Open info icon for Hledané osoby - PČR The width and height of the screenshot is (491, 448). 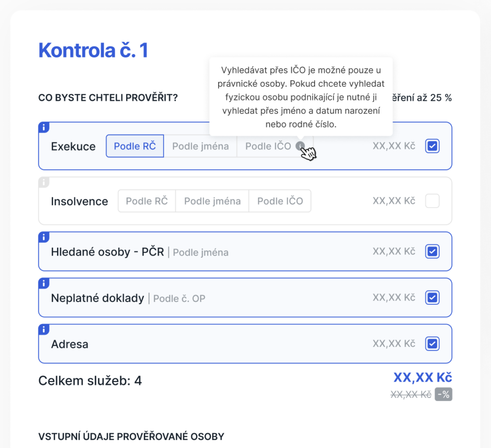44,237
